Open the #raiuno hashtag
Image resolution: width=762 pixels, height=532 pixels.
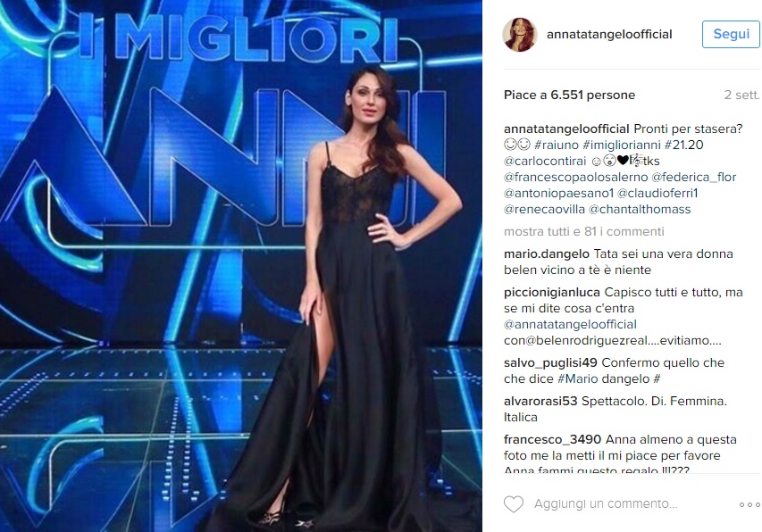[556, 145]
